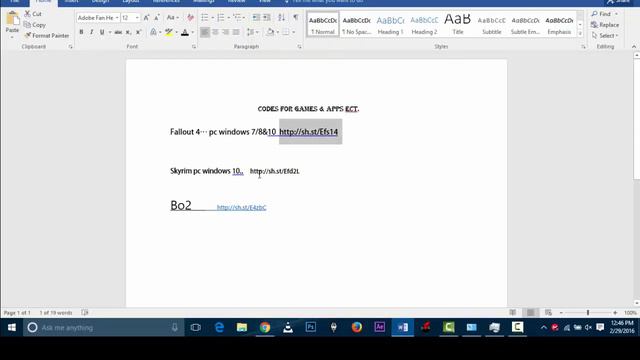Apply the Heading 1 style
This screenshot has width=640, height=360.
[391, 24]
